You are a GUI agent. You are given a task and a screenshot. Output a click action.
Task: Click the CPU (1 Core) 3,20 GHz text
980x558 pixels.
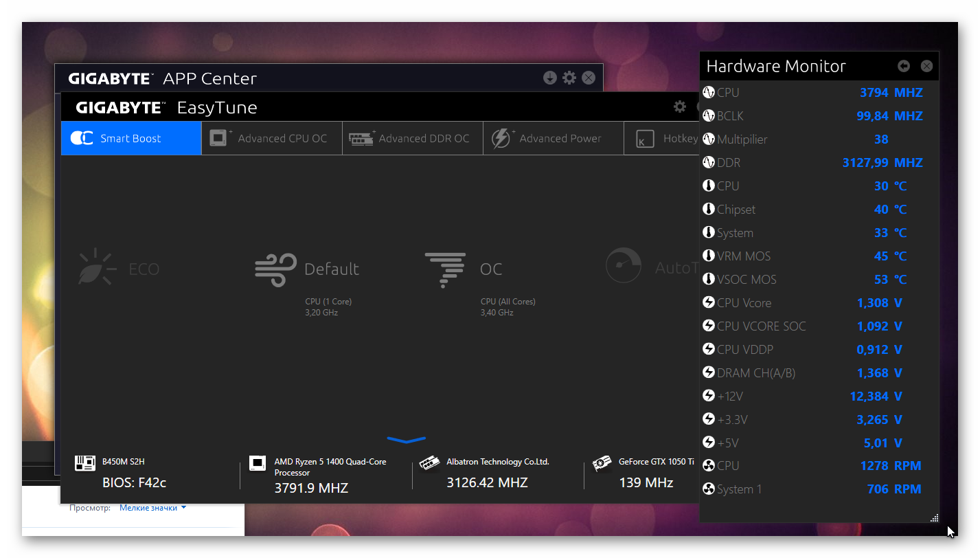[x=328, y=307]
